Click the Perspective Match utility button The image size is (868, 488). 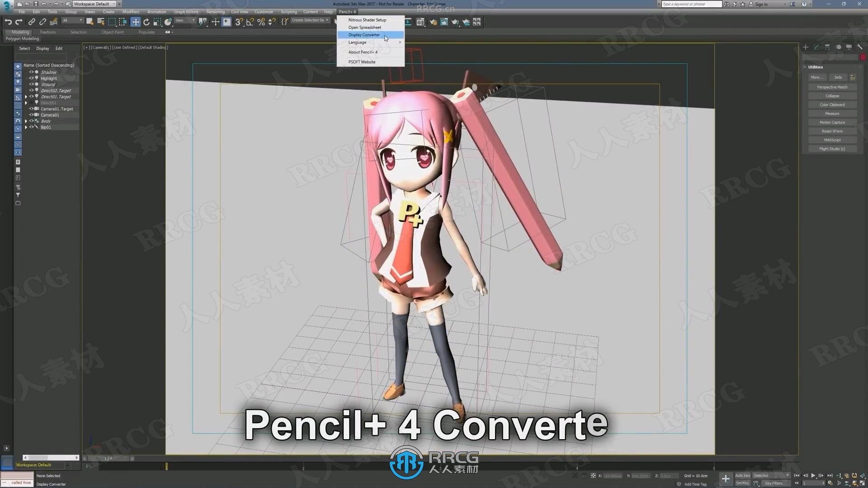pos(832,87)
